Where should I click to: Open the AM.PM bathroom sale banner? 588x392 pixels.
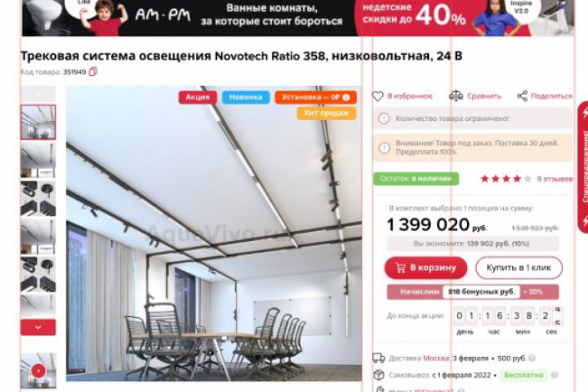(298, 18)
